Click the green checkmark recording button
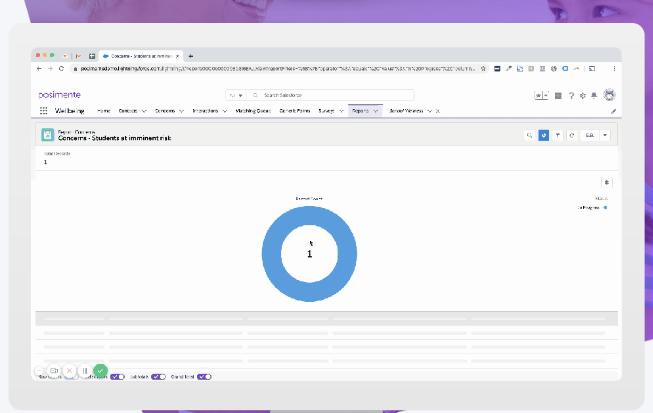Image resolution: width=653 pixels, height=413 pixels. coord(100,370)
